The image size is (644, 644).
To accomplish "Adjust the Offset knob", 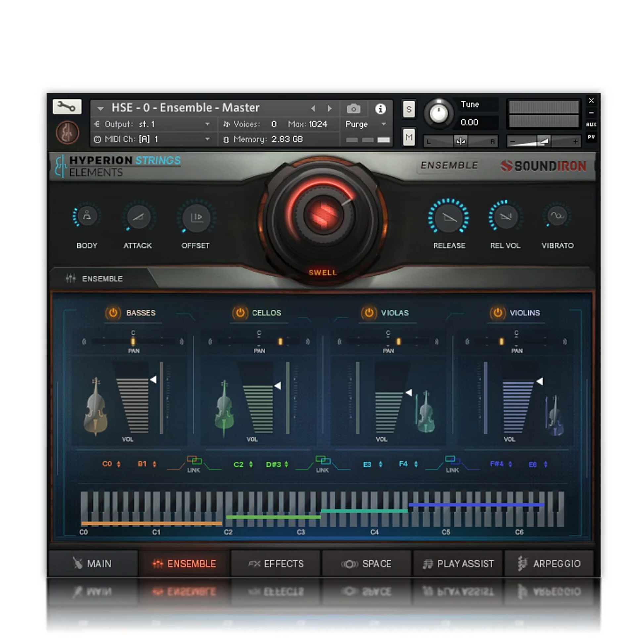I will pos(196,217).
